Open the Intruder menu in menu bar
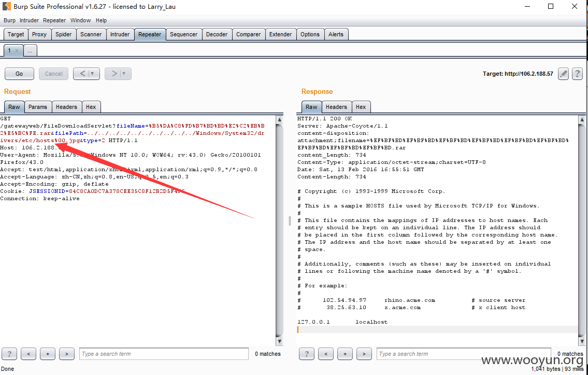The image size is (588, 375). (x=29, y=20)
